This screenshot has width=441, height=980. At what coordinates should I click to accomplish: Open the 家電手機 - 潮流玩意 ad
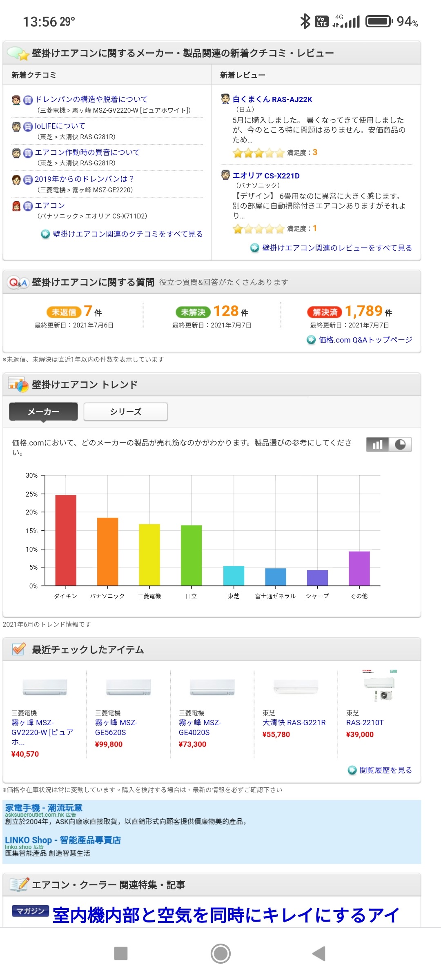tap(44, 808)
